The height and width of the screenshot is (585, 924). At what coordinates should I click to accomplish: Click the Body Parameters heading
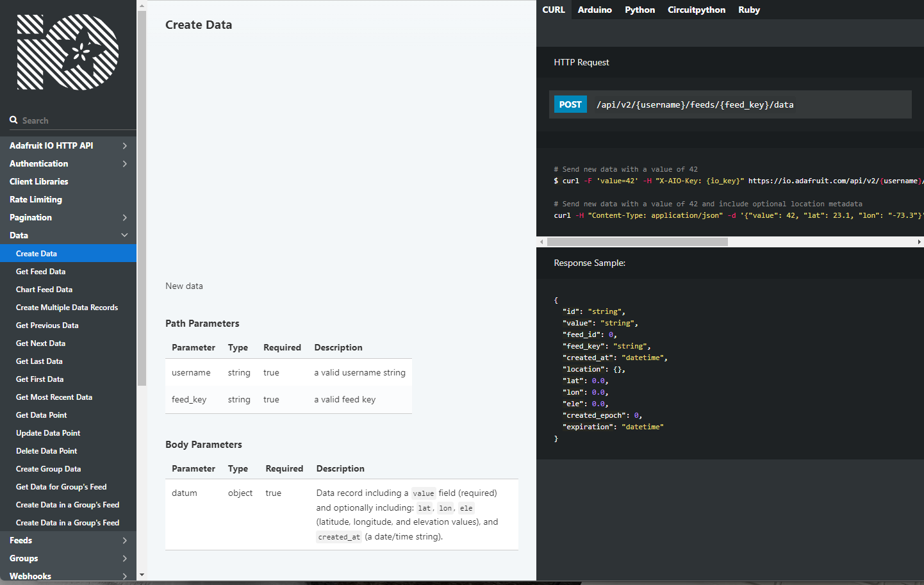204,445
